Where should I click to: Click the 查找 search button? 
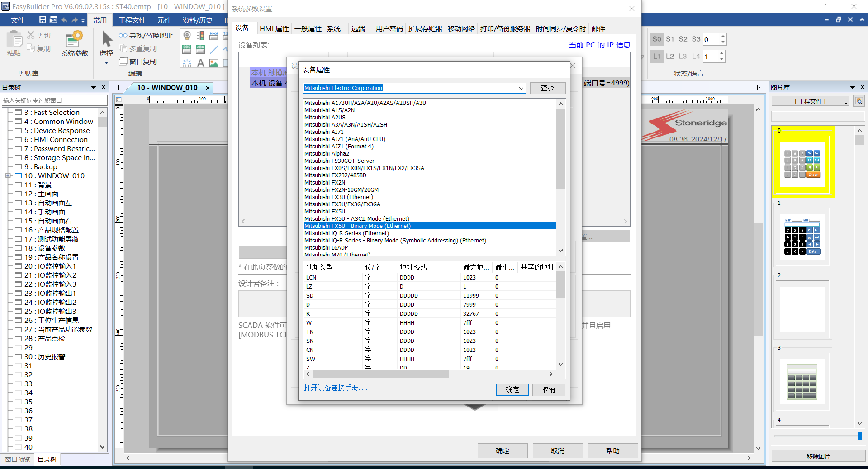[x=547, y=88]
